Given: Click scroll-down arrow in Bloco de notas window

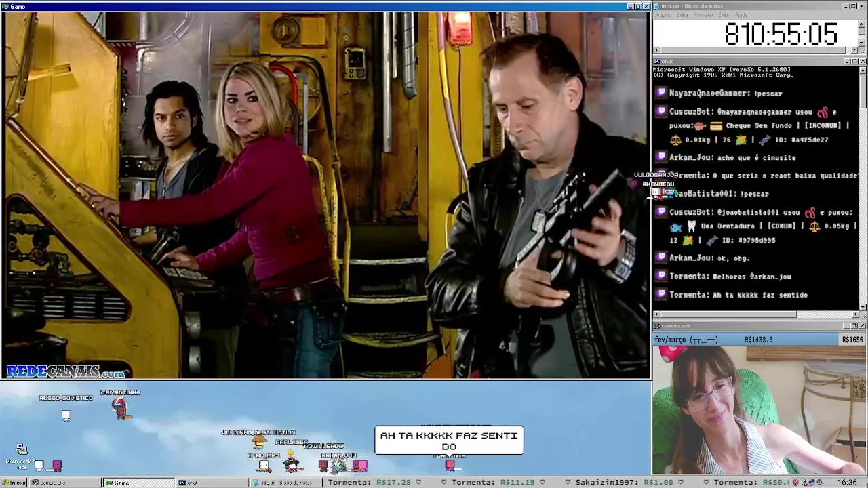Looking at the screenshot, I should [x=863, y=43].
